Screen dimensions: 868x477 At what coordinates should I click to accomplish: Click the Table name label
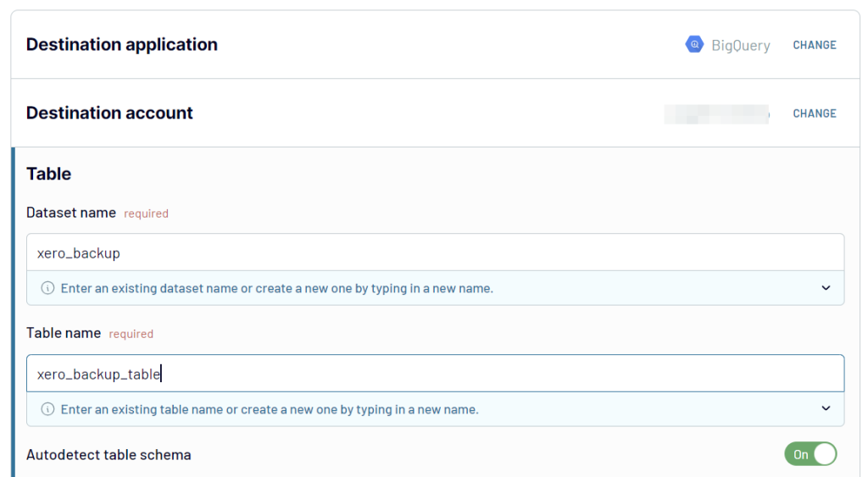pyautogui.click(x=64, y=333)
